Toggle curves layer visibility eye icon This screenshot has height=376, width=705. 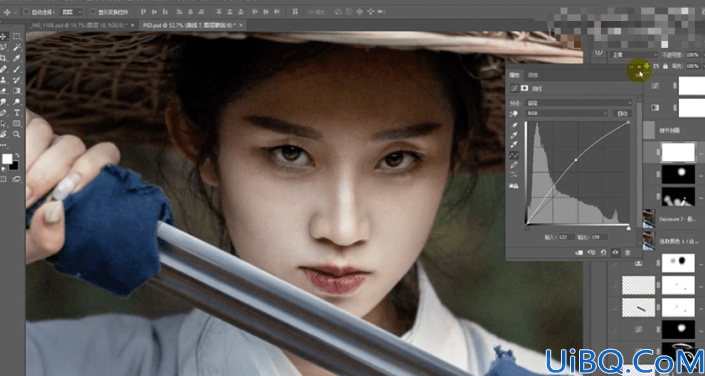click(x=616, y=253)
